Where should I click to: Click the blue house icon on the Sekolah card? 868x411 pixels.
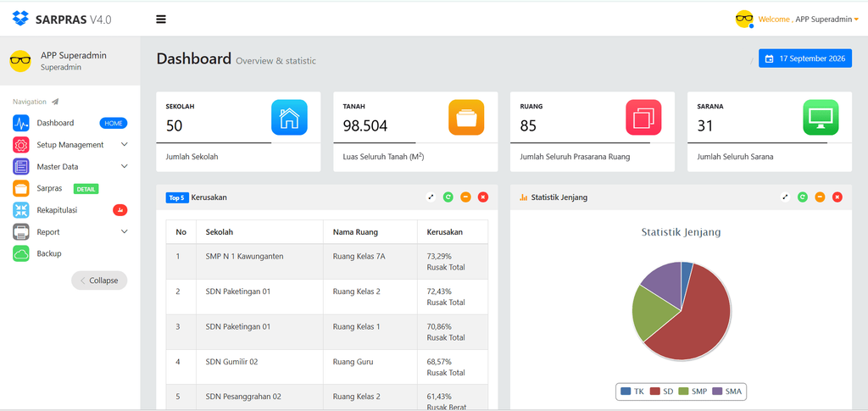coord(289,117)
